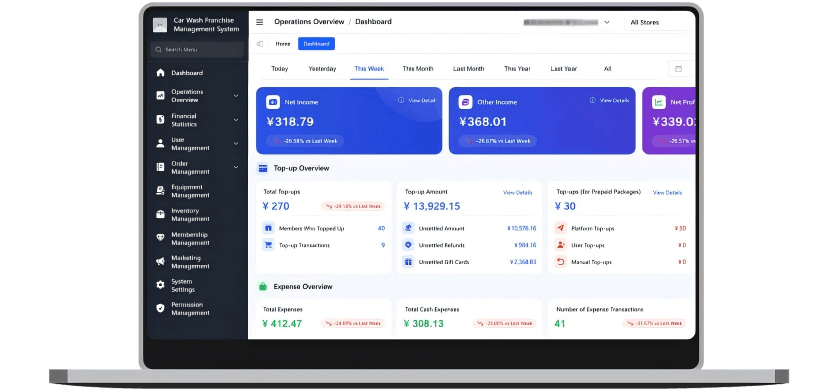Open the All Stores dropdown
The width and height of the screenshot is (838, 390).
(659, 22)
